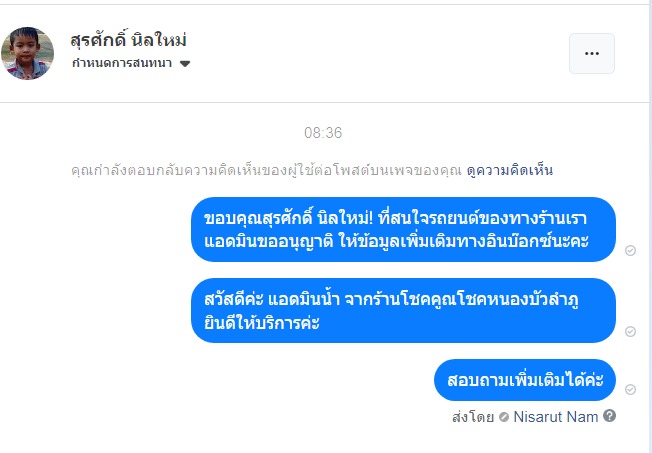652x453 pixels.
Task: Click the check icon before Nisarut Nam
Action: pyautogui.click(x=503, y=417)
